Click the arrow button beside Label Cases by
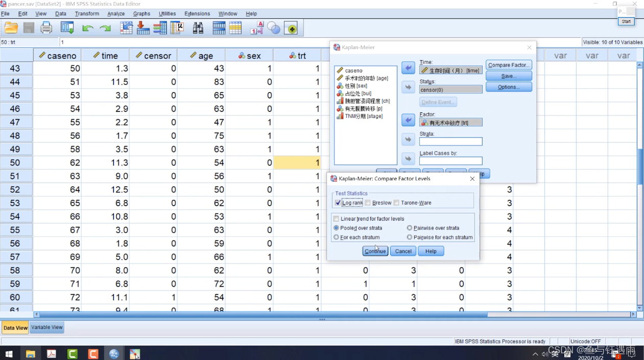 (x=408, y=158)
